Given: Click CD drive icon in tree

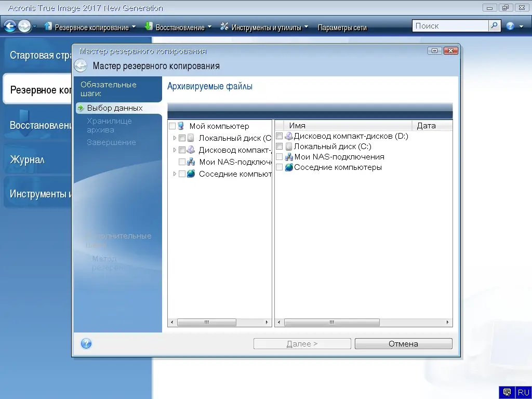Looking at the screenshot, I should [x=191, y=150].
